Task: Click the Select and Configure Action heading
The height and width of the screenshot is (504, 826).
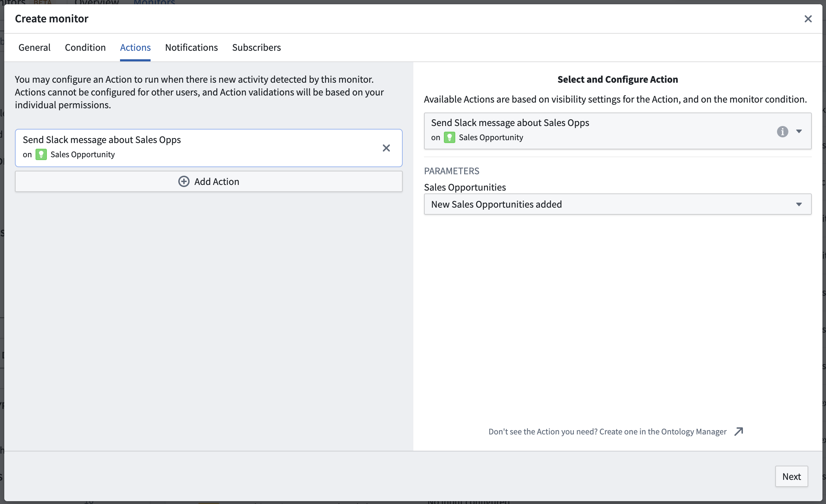Action: [x=618, y=80]
